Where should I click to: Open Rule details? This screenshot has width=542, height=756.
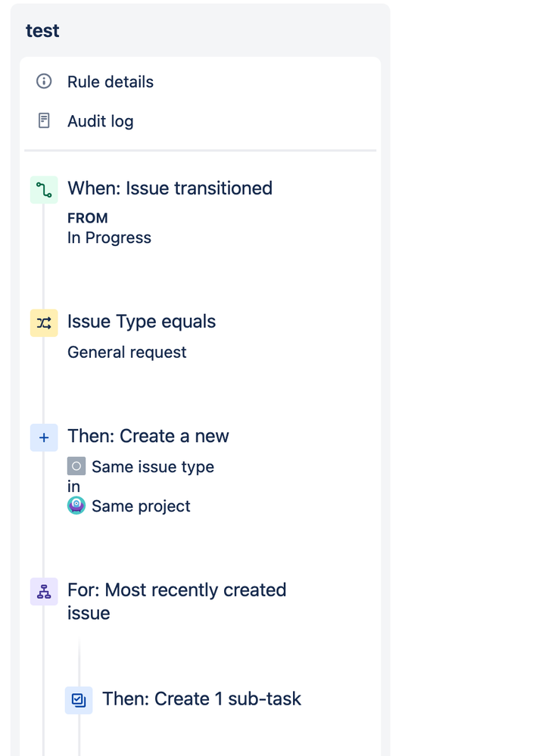coord(111,82)
